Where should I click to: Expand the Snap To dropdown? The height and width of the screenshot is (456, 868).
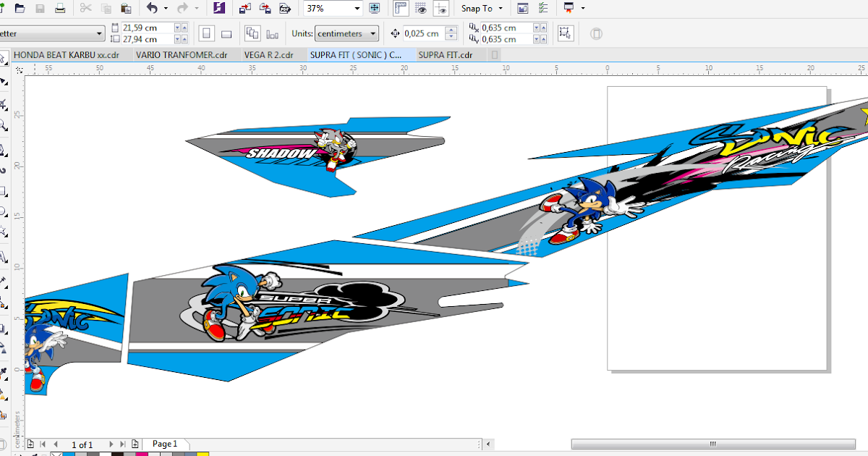click(501, 9)
